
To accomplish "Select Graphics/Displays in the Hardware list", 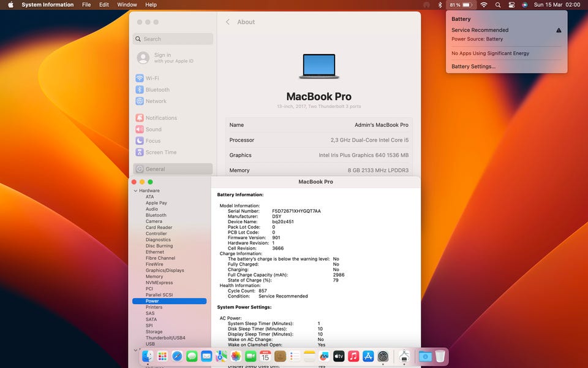I will pos(165,270).
